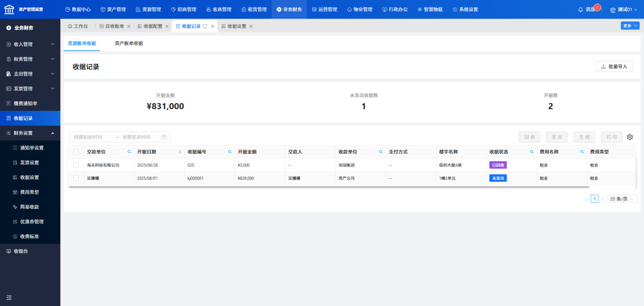Check the 吴姗姗 row checkbox
Screen dimensions: 644x306
76,178
